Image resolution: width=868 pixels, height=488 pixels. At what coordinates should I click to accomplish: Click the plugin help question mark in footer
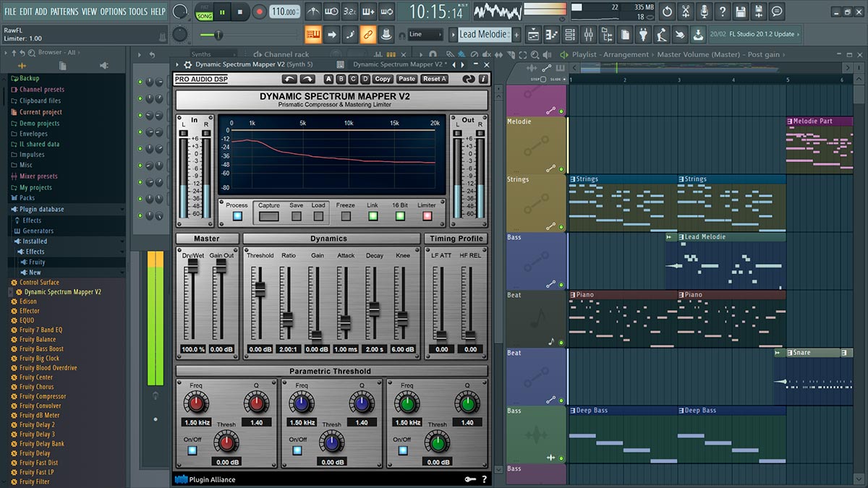484,479
